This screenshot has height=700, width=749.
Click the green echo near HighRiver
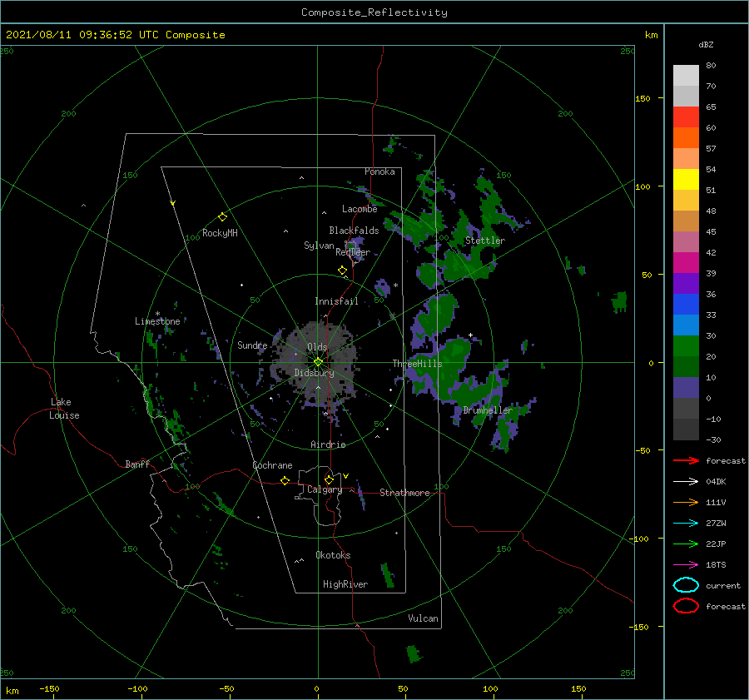pyautogui.click(x=387, y=576)
